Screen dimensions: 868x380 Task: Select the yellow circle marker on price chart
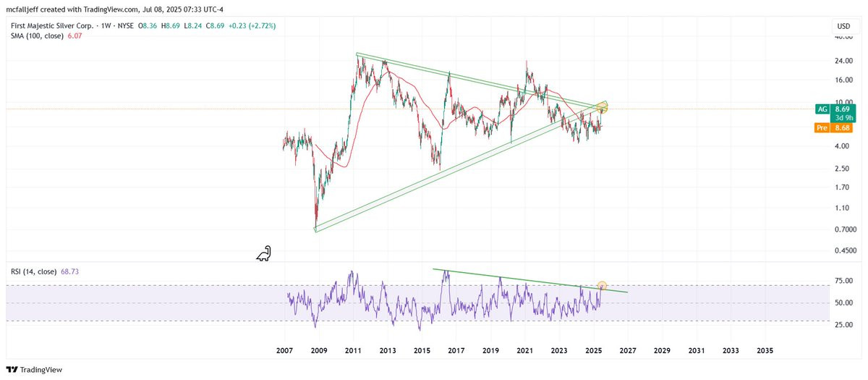coord(602,107)
